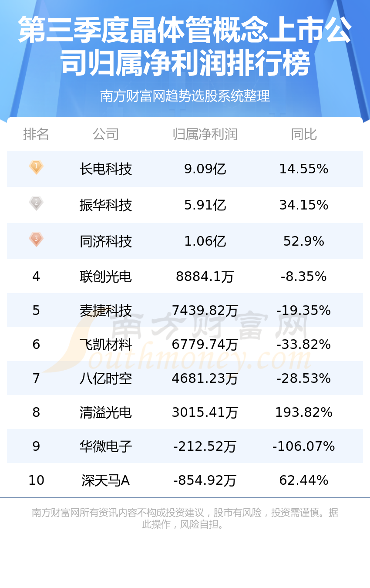The height and width of the screenshot is (588, 370).
Task: Click company name 深天马A
Action: (106, 480)
